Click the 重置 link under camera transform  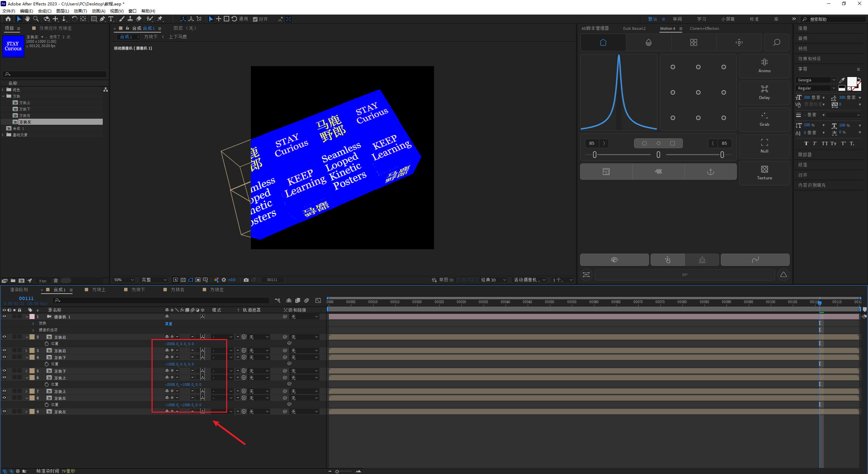[169, 323]
